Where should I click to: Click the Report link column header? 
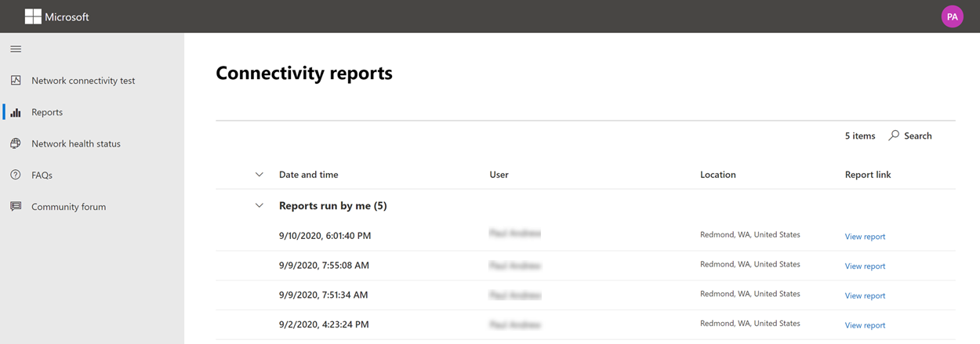point(868,175)
